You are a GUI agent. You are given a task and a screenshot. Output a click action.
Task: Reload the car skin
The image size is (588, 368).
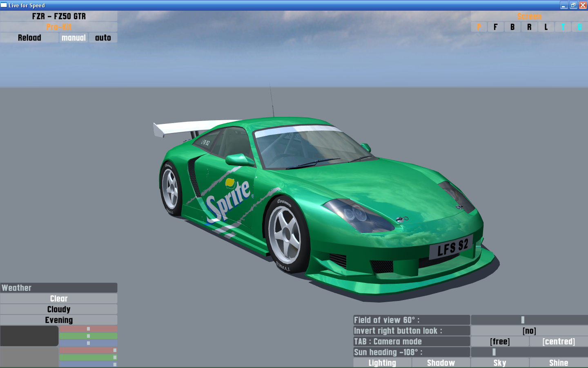[x=29, y=38]
